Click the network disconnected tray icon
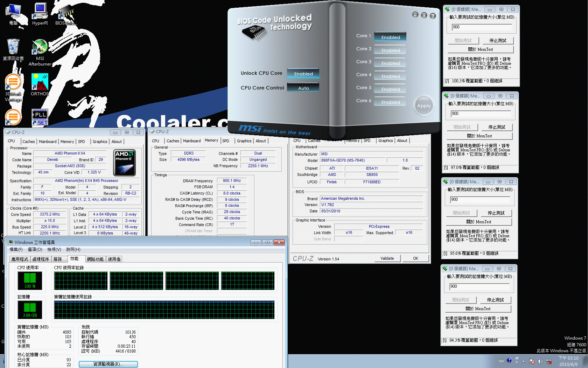The height and width of the screenshot is (368, 588). [x=549, y=361]
